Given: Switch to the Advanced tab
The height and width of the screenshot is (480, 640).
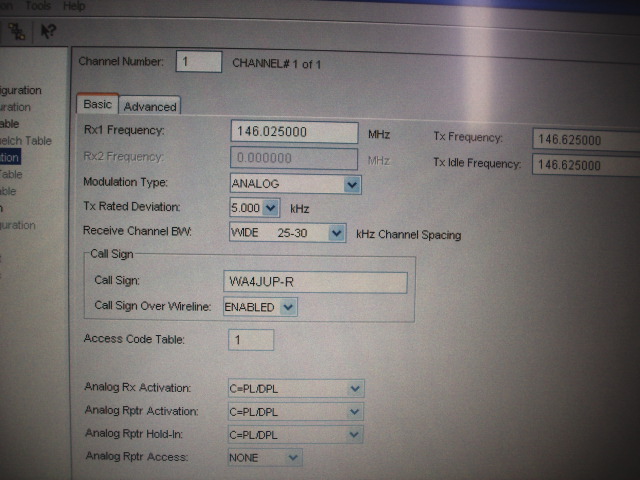Looking at the screenshot, I should click(150, 107).
